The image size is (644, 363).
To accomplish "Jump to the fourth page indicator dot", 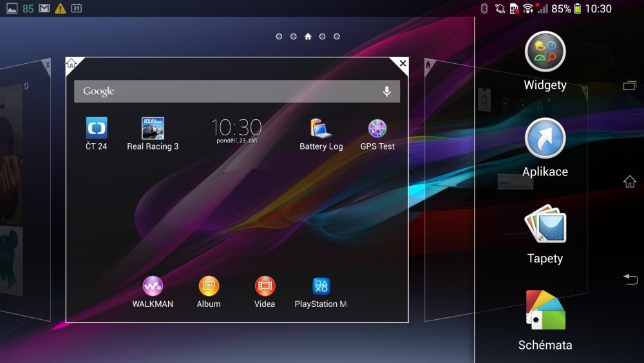I will tap(322, 37).
